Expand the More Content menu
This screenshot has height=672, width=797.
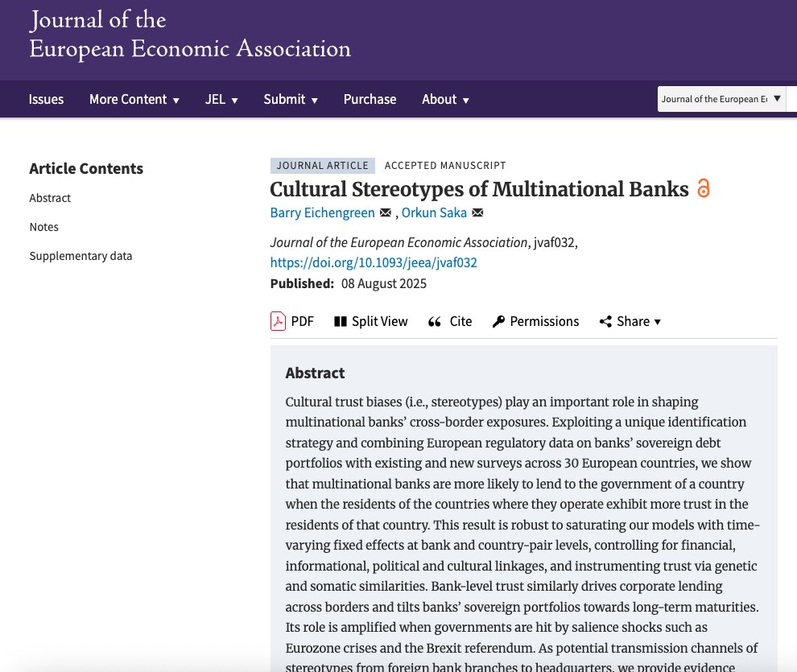pyautogui.click(x=134, y=99)
